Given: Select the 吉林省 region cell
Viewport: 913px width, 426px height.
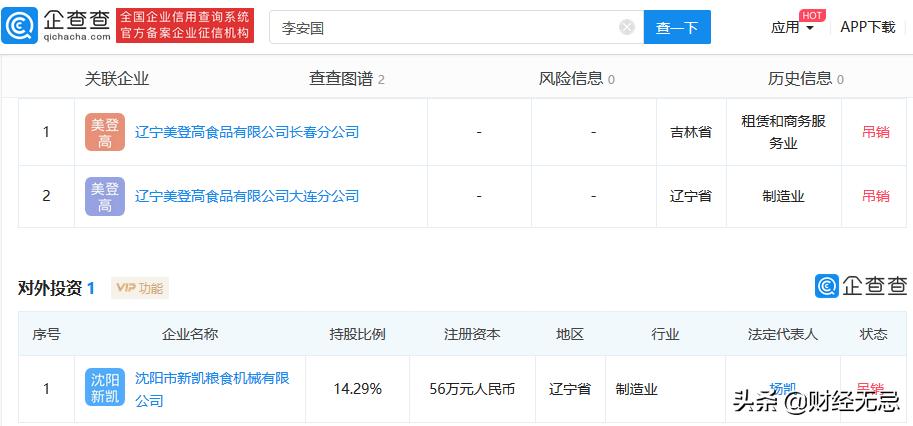Looking at the screenshot, I should pyautogui.click(x=691, y=132).
